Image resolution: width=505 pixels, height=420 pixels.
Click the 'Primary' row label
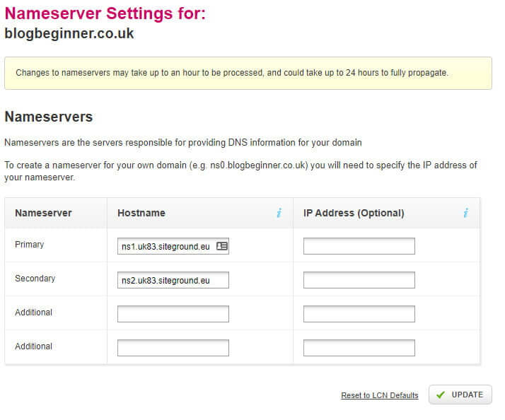tap(29, 245)
